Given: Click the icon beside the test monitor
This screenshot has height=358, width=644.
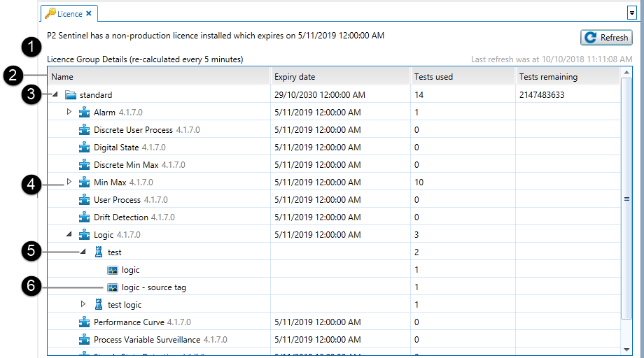Looking at the screenshot, I should coord(99,252).
